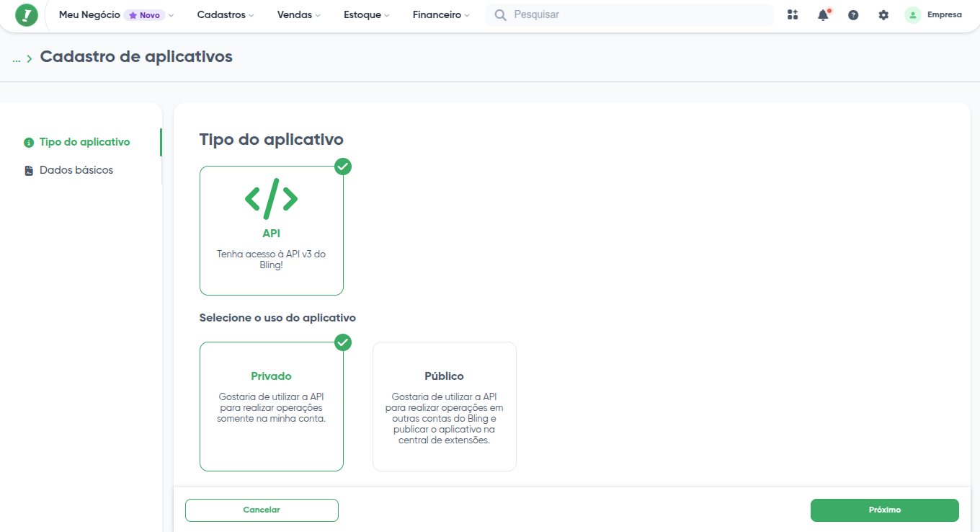Click the search magnifier icon
This screenshot has height=532, width=980.
coord(500,15)
